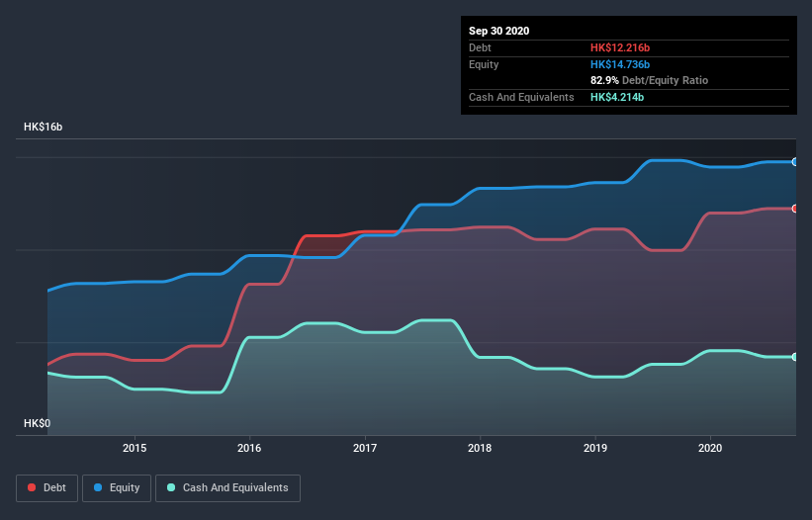Click the HK$0 y-axis label
Viewport: 812px width, 520px height.
38,423
